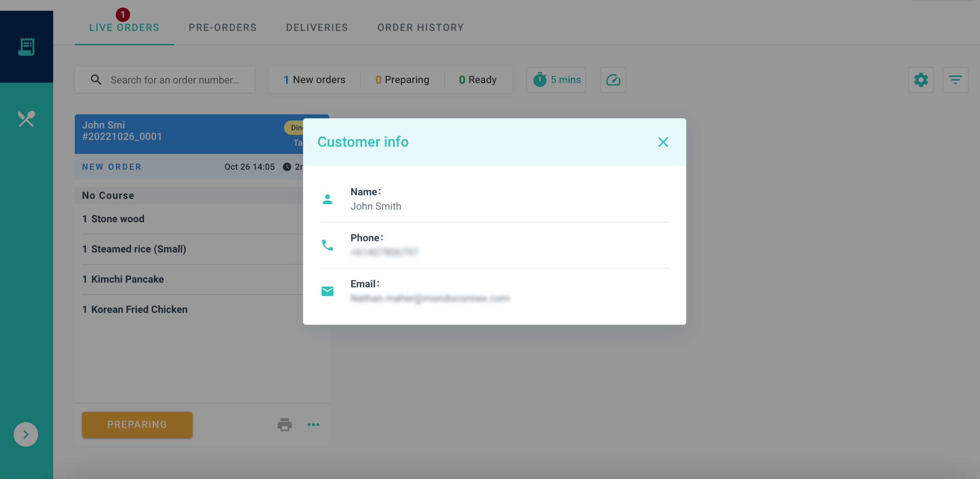
Task: Open the filter list icon
Action: (x=955, y=79)
